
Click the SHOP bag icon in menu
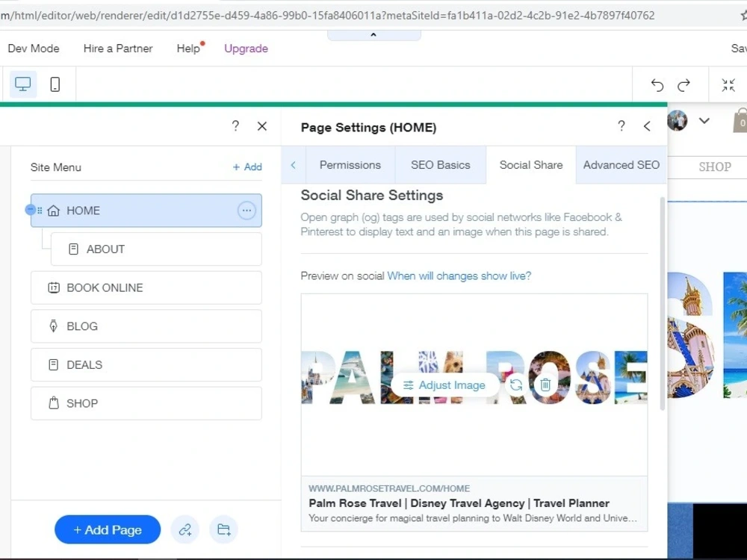coord(54,403)
